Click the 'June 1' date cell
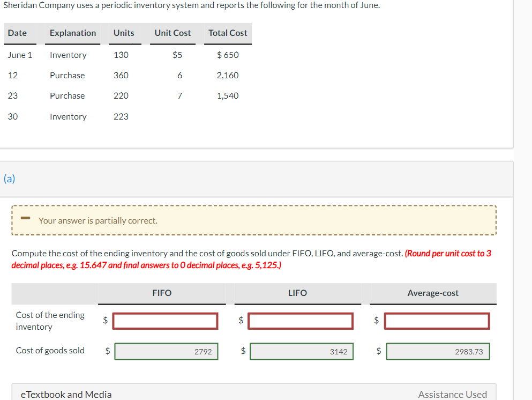 click(20, 55)
